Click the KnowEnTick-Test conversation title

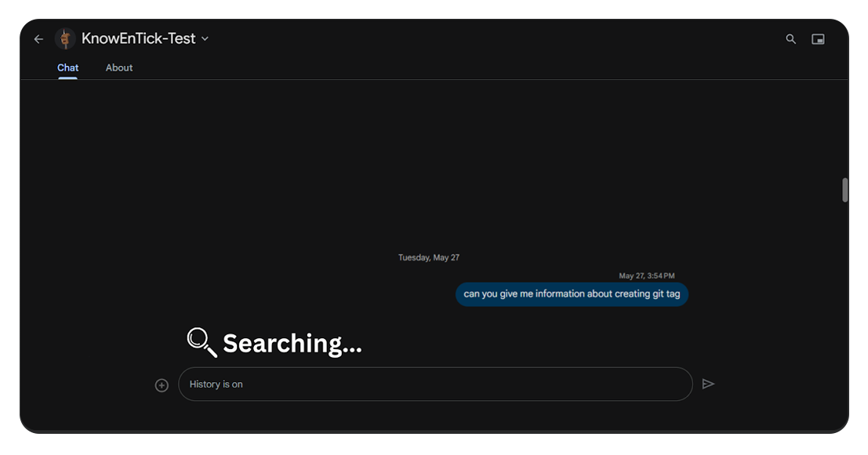(x=138, y=38)
